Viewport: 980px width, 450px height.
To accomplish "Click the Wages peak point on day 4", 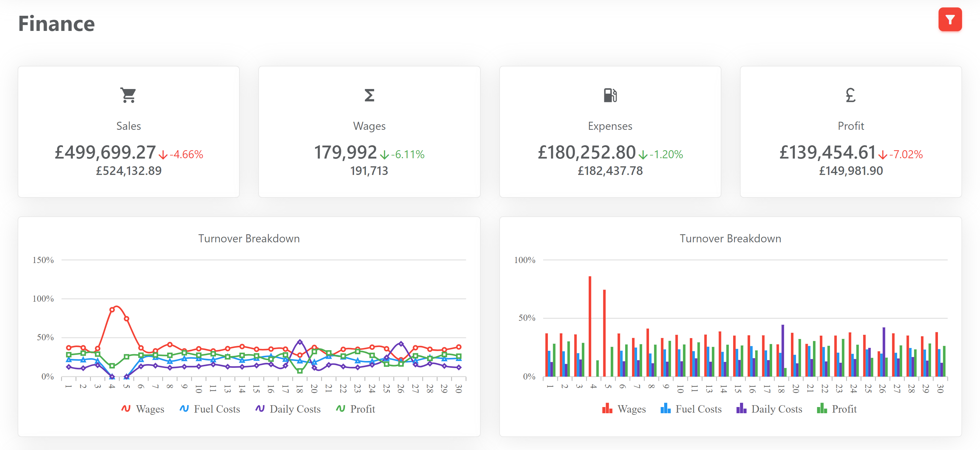I will (112, 310).
